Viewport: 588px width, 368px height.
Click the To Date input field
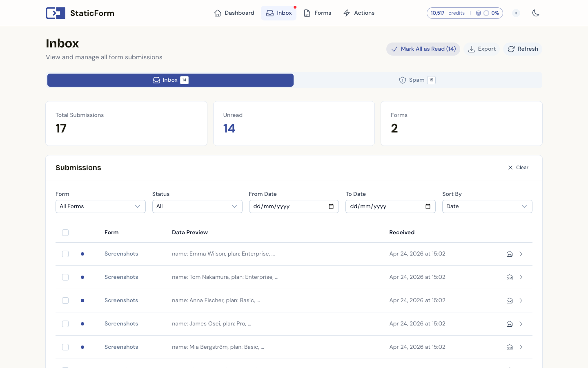click(390, 206)
